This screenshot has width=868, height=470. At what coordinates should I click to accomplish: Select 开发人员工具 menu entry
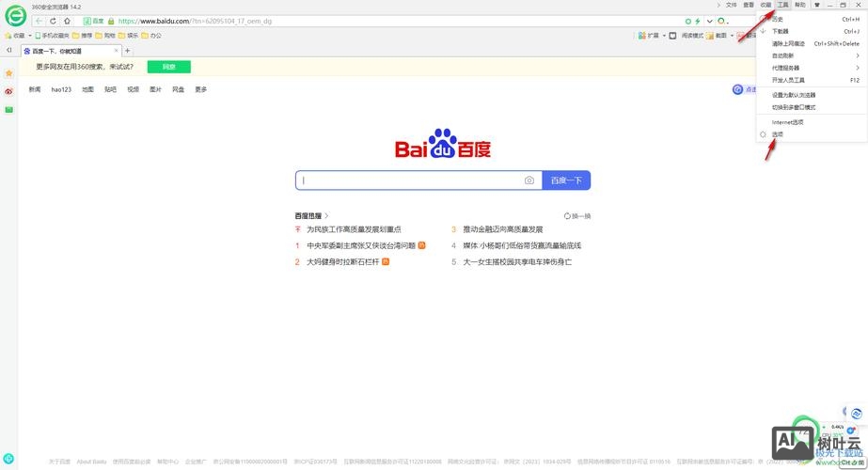coord(812,80)
